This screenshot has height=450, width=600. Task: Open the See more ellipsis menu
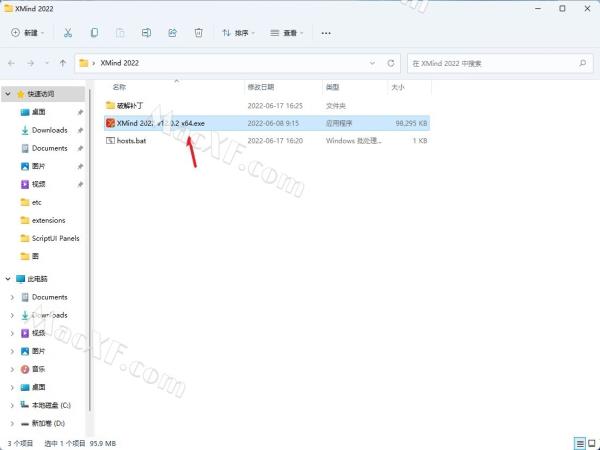[326, 33]
